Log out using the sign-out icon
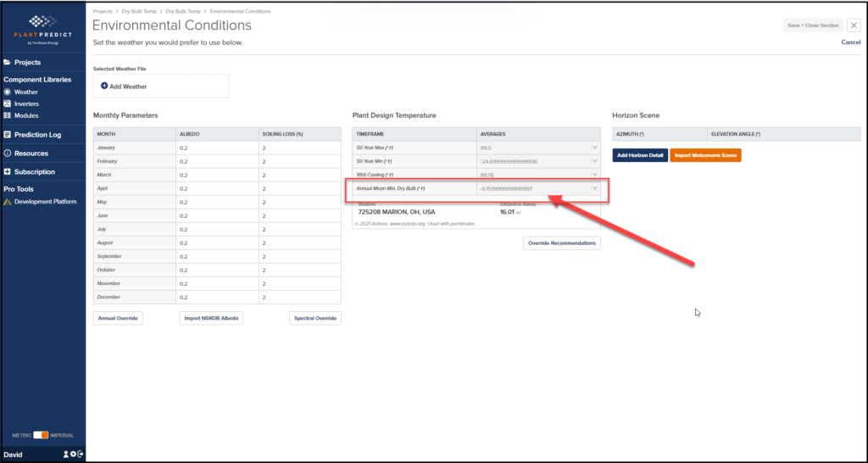The image size is (868, 463). (x=81, y=455)
